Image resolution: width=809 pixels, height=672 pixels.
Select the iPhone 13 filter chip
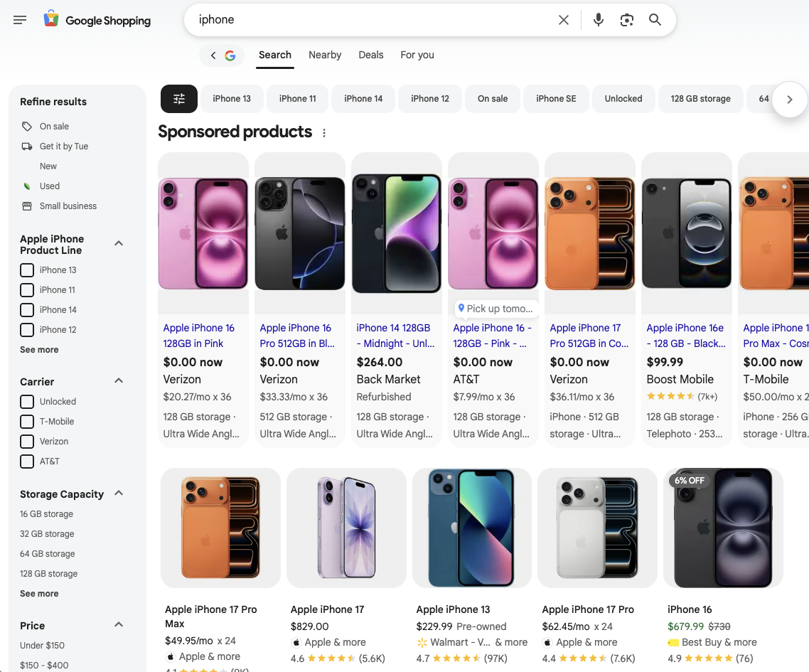(232, 99)
